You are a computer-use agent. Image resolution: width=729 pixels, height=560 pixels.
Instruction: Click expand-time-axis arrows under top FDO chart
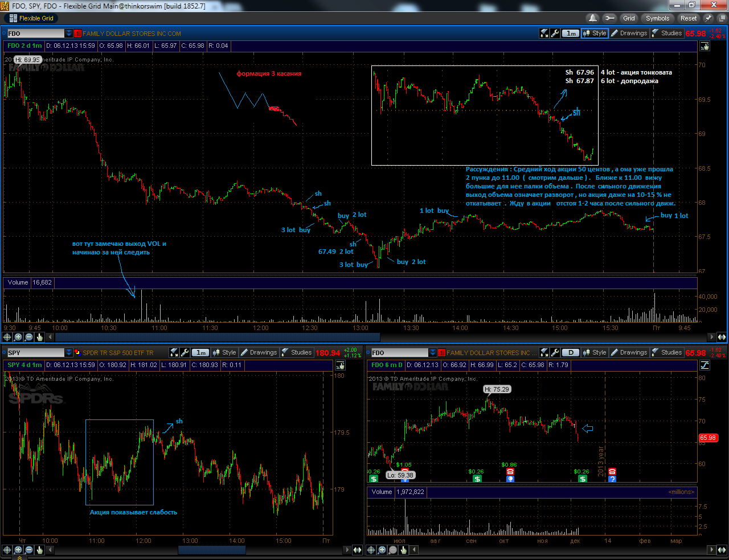coord(722,337)
